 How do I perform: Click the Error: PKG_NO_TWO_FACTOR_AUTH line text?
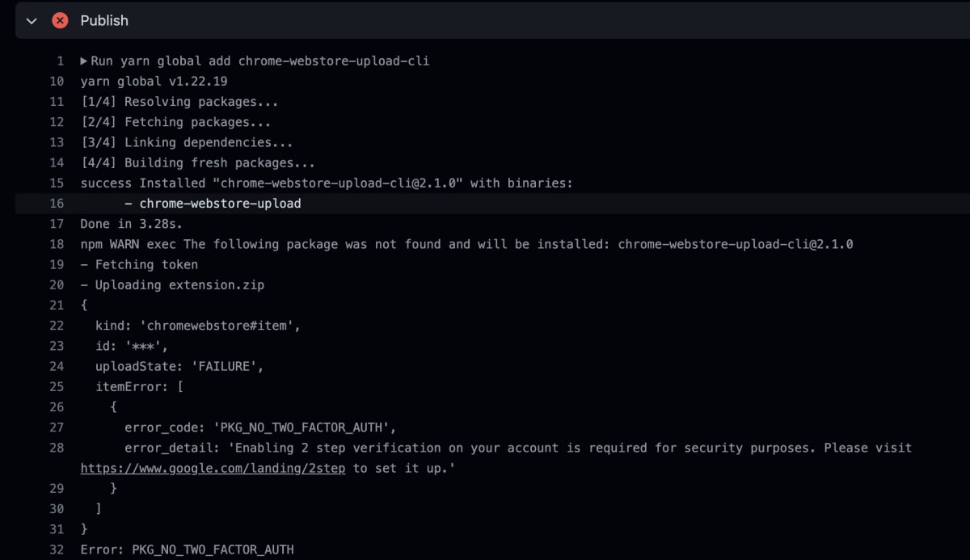tap(187, 549)
